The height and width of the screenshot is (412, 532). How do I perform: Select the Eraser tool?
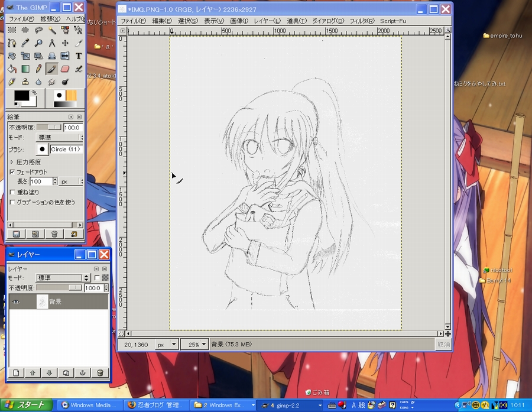(x=65, y=69)
